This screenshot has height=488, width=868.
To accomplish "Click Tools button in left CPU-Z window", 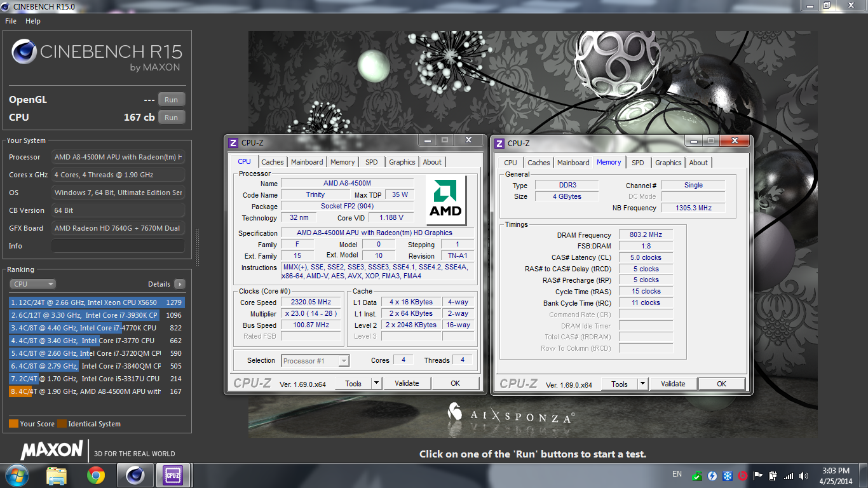I will (353, 383).
